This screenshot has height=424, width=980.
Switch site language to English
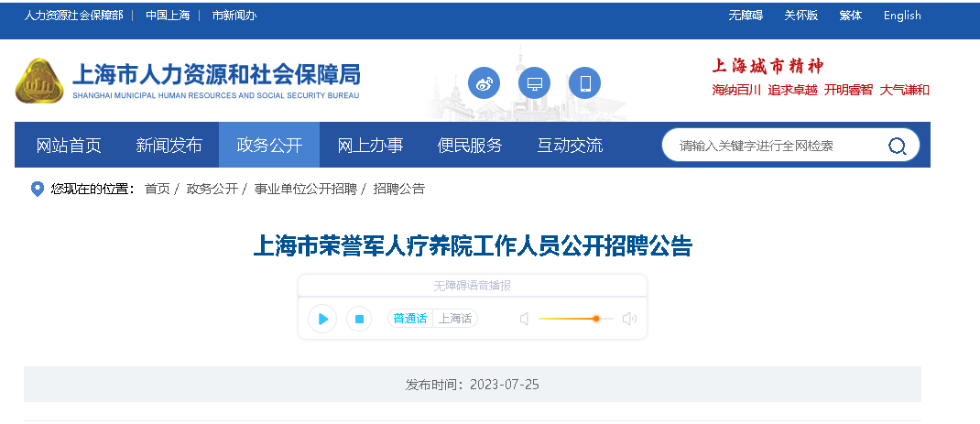(902, 16)
